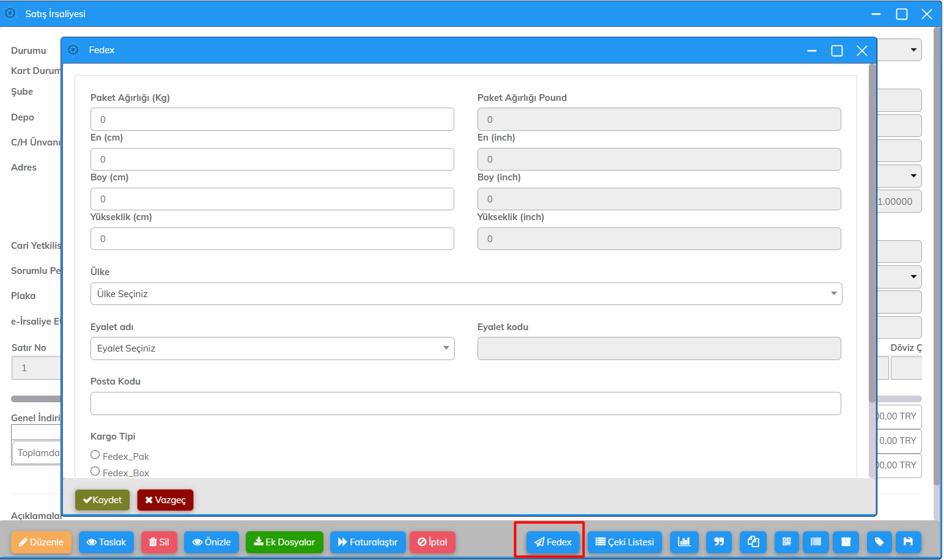Image resolution: width=944 pixels, height=560 pixels.
Task: Click the floppy disk save icon
Action: [909, 542]
